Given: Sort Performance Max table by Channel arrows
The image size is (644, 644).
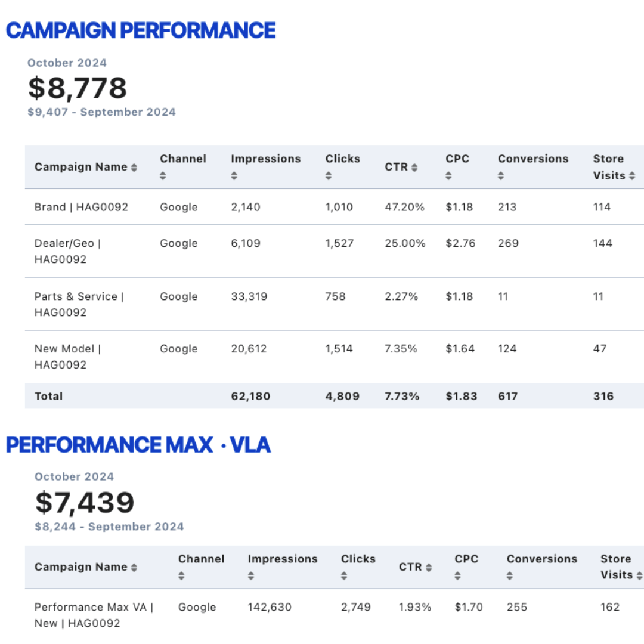Looking at the screenshot, I should pos(181,576).
